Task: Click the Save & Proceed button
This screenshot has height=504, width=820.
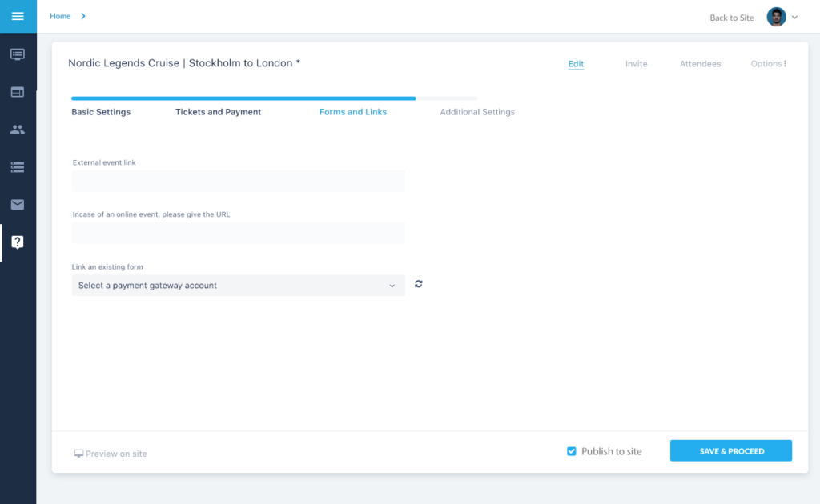Action: click(730, 451)
